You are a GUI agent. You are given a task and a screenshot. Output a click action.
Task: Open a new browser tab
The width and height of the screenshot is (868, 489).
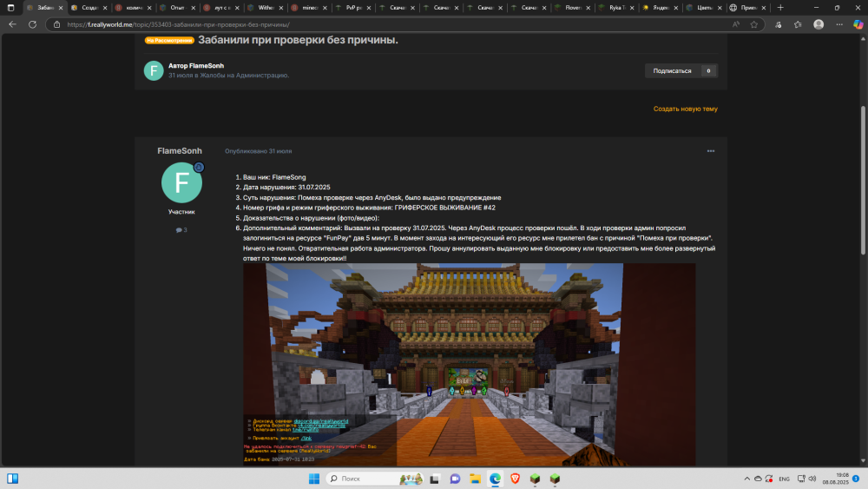[780, 8]
